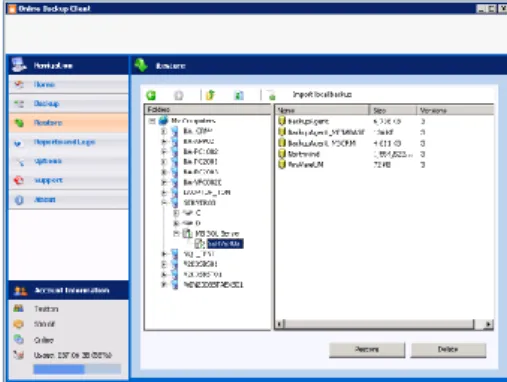Screen dimensions: 507x382
Task: Click the Online status globe icon
Action: pos(19,339)
